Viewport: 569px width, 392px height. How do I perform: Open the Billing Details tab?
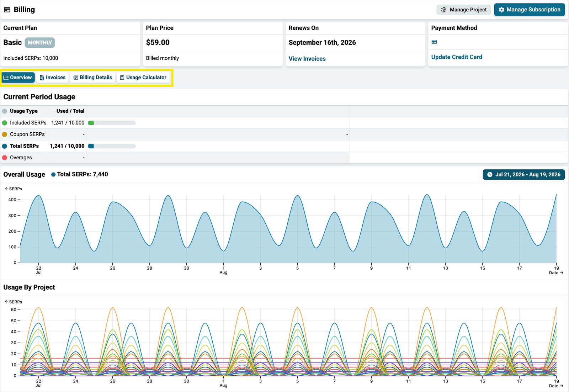[x=93, y=78]
